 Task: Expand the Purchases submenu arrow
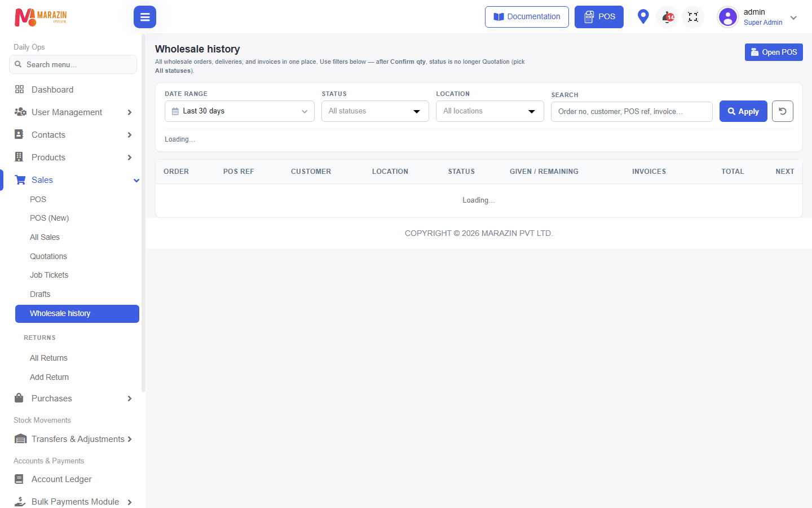(x=130, y=398)
